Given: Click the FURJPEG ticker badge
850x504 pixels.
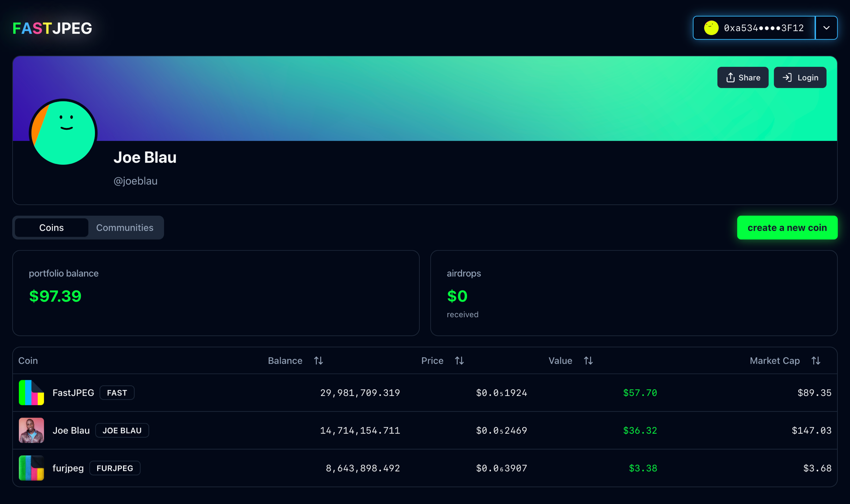Looking at the screenshot, I should pyautogui.click(x=115, y=468).
